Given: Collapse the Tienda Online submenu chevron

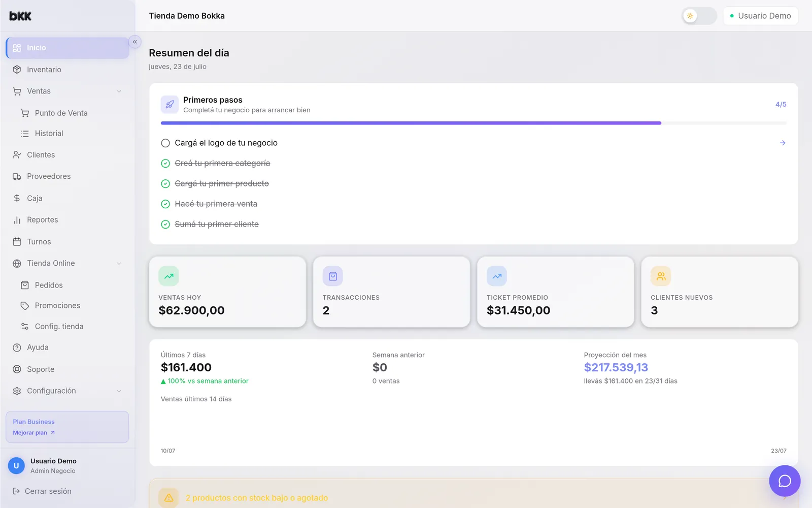Looking at the screenshot, I should coord(119,264).
